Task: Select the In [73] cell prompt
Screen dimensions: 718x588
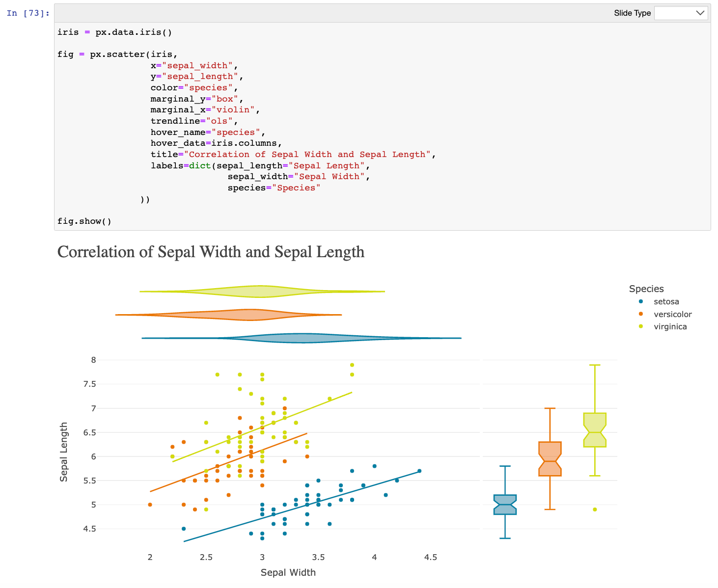Action: pyautogui.click(x=28, y=13)
